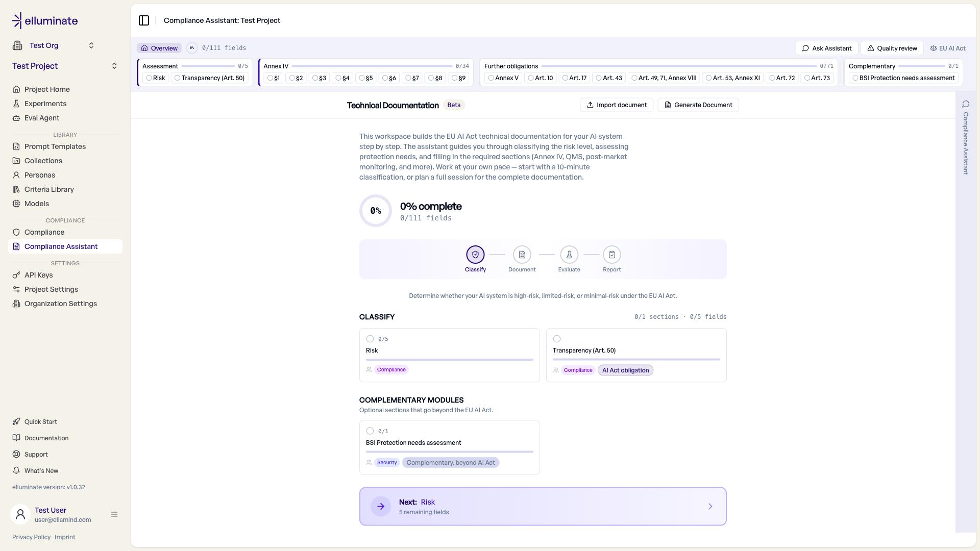Click the Annex IV progress bar
980x551 pixels.
pyautogui.click(x=372, y=66)
